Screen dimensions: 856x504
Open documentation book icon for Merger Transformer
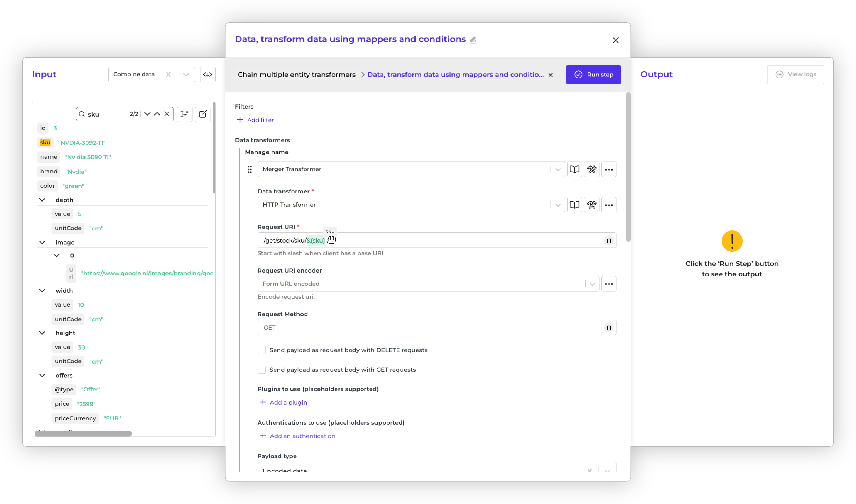pyautogui.click(x=574, y=169)
